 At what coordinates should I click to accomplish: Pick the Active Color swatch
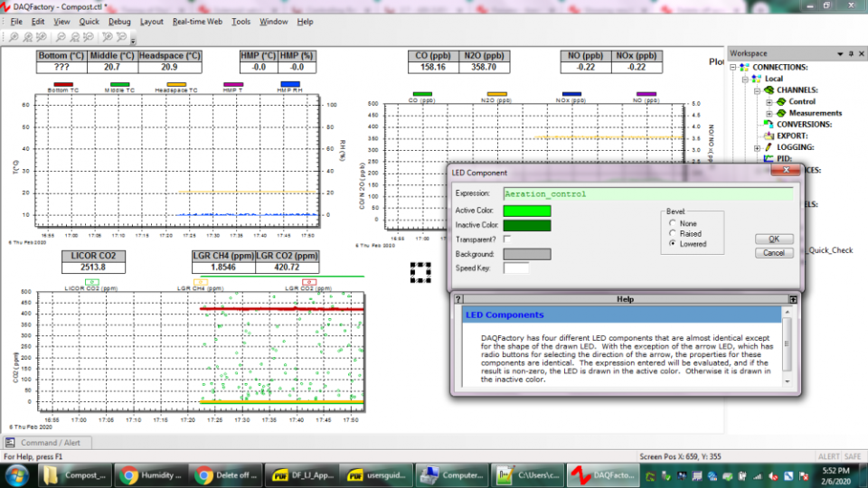pos(527,211)
